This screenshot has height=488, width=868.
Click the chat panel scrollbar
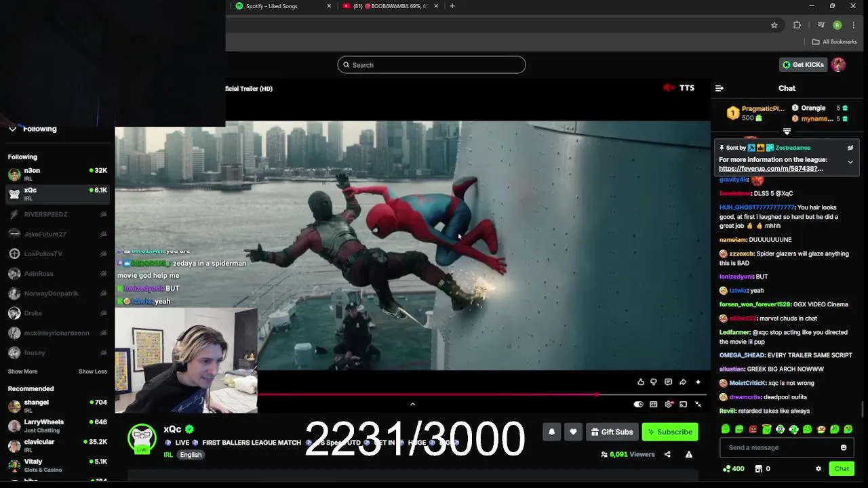tap(863, 409)
